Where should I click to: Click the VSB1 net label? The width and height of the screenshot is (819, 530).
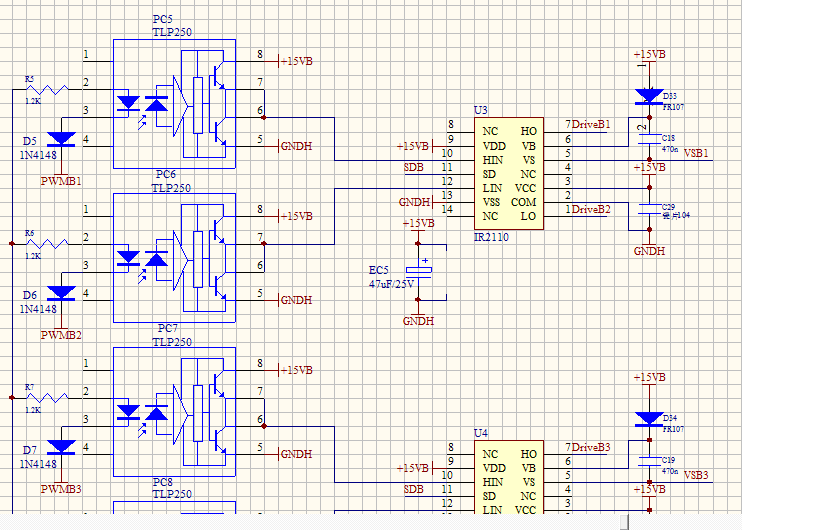coord(697,153)
